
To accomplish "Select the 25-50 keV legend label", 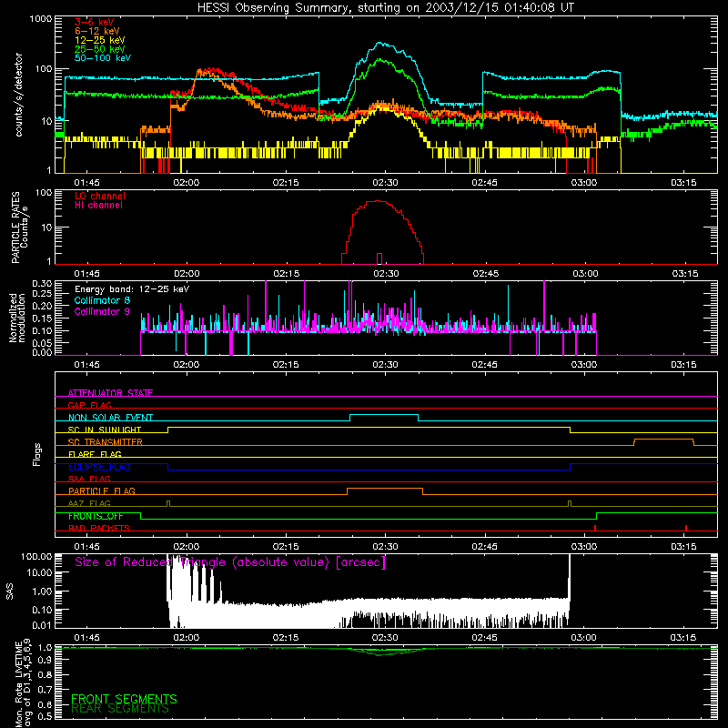I will coord(100,49).
